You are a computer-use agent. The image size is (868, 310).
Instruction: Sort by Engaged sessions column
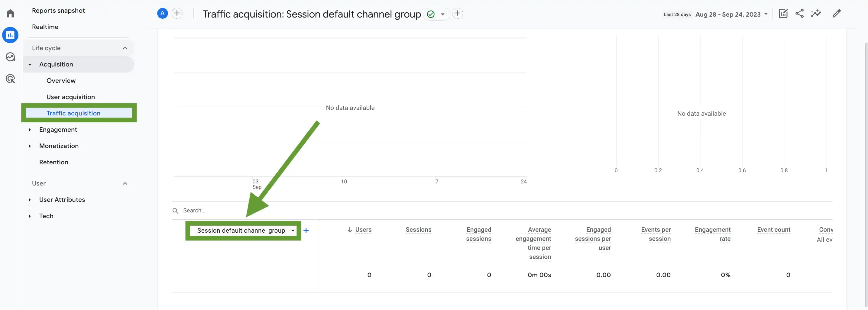tap(478, 234)
